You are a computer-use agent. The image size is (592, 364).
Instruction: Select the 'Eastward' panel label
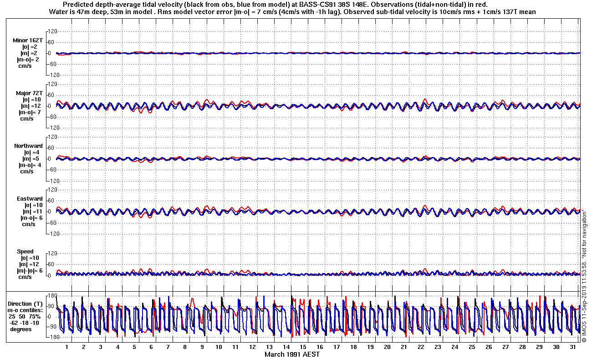click(30, 199)
